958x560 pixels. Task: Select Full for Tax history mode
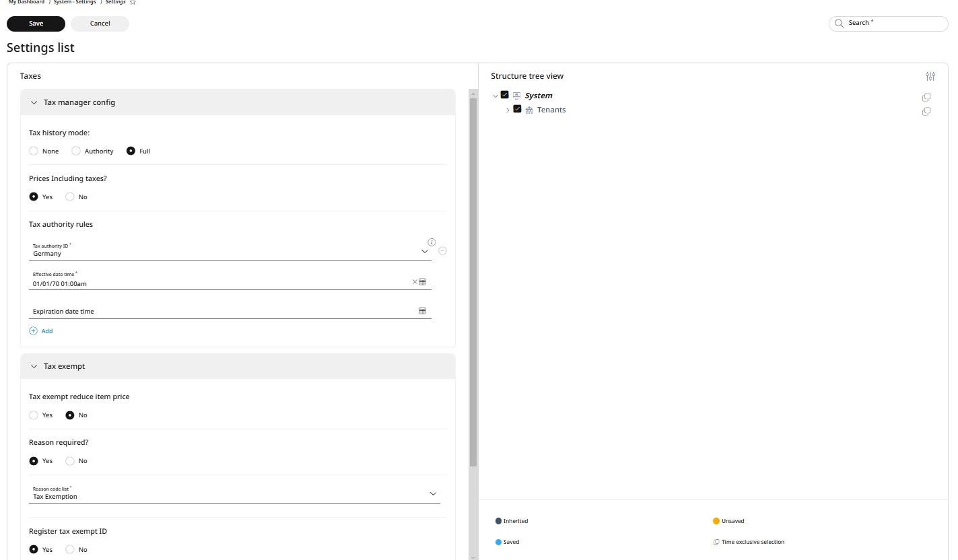(131, 151)
